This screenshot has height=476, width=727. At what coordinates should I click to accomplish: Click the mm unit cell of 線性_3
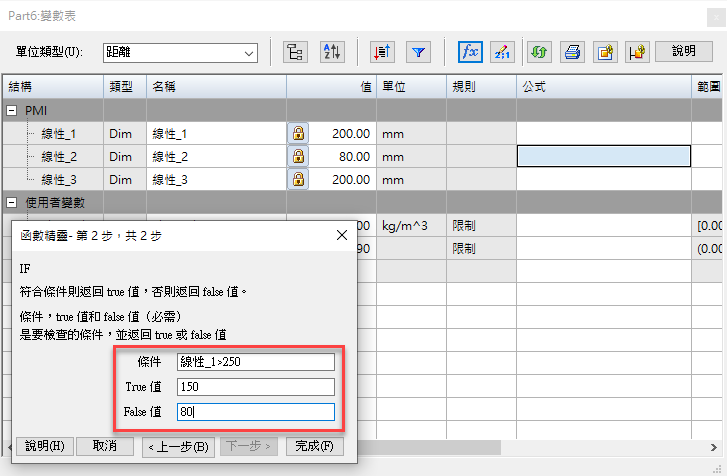tap(411, 179)
